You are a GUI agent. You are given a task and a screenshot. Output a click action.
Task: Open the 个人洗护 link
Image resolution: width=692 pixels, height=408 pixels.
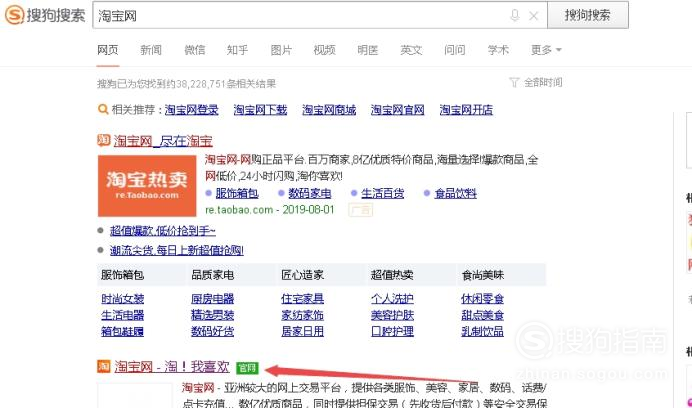coord(393,299)
